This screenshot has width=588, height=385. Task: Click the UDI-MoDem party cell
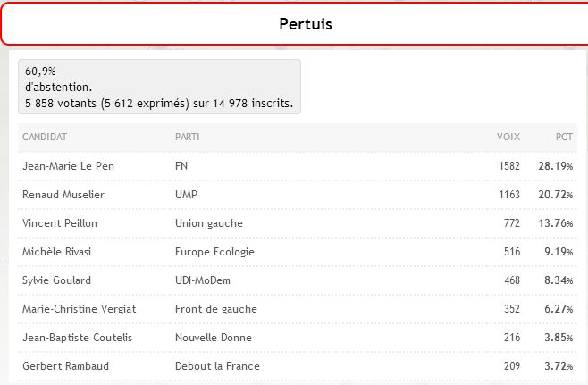point(203,280)
